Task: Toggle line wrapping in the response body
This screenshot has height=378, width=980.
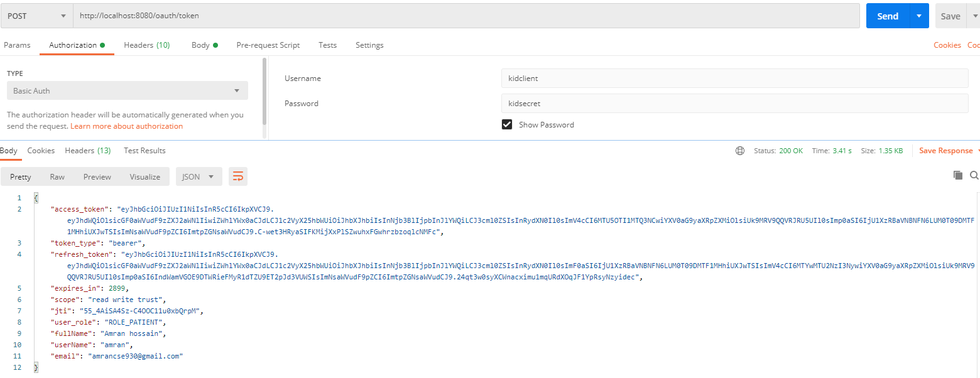Action: tap(238, 177)
